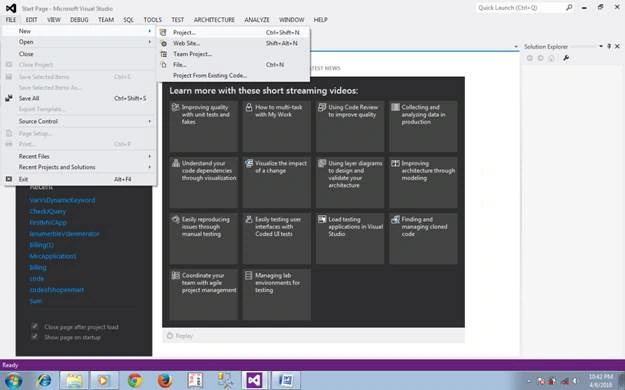Click icon on 'Collecting and analyzing data' tile

395,107
